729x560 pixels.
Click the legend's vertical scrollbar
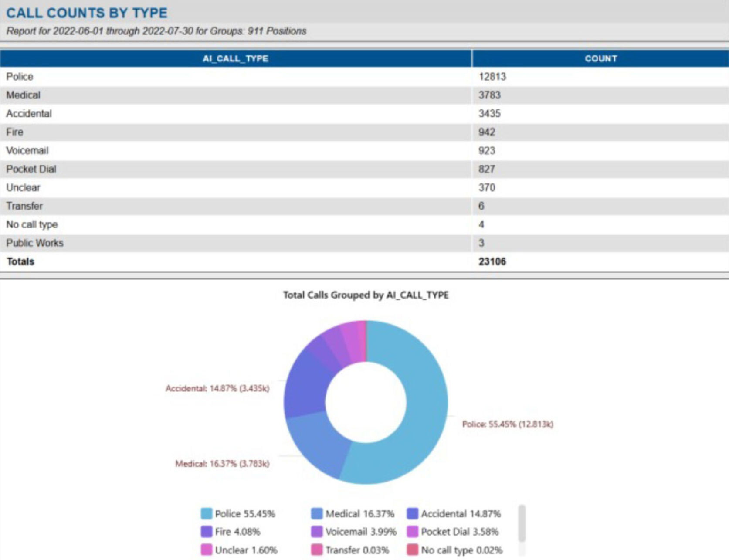click(x=522, y=523)
